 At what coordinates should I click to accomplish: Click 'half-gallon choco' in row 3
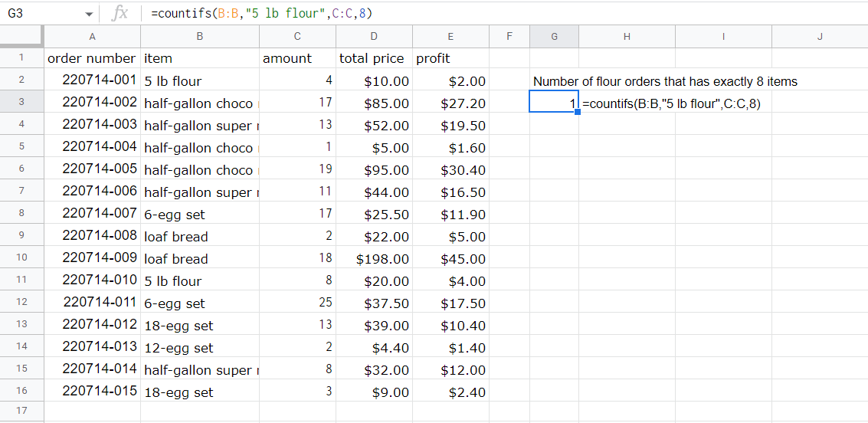click(x=200, y=101)
